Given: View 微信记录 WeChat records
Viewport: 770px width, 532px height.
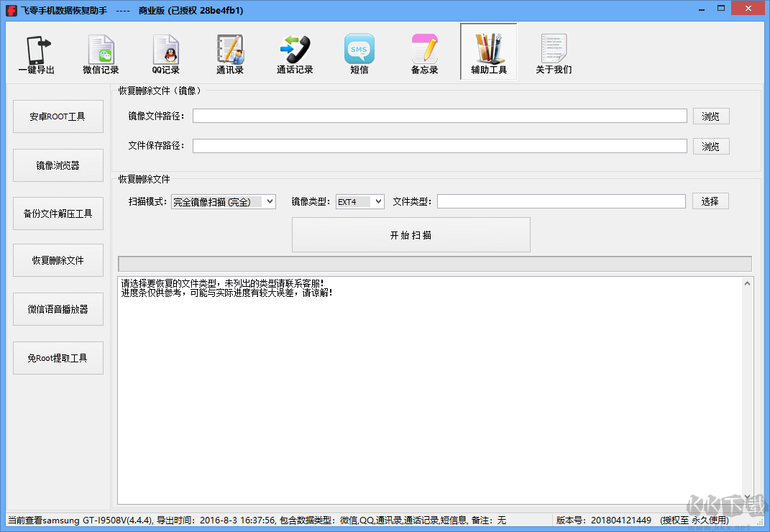Looking at the screenshot, I should coord(101,52).
